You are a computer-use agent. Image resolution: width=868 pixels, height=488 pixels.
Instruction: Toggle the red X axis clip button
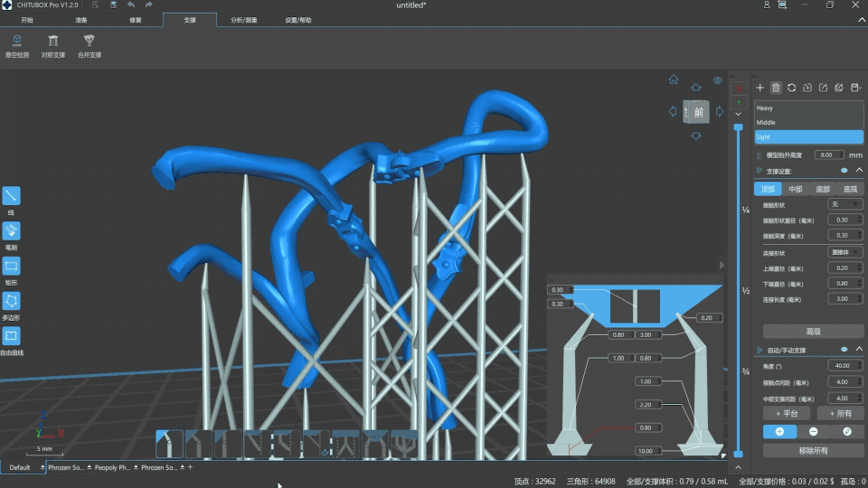[739, 89]
